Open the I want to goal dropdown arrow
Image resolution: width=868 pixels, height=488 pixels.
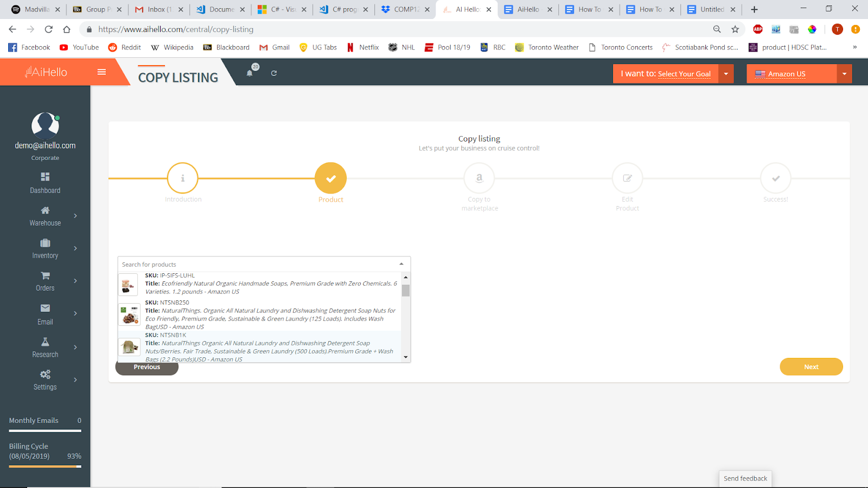(726, 74)
